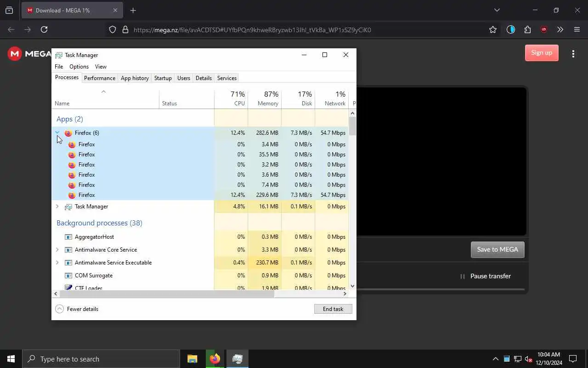
Task: Open Firefox hamburger application menu
Action: [x=577, y=29]
